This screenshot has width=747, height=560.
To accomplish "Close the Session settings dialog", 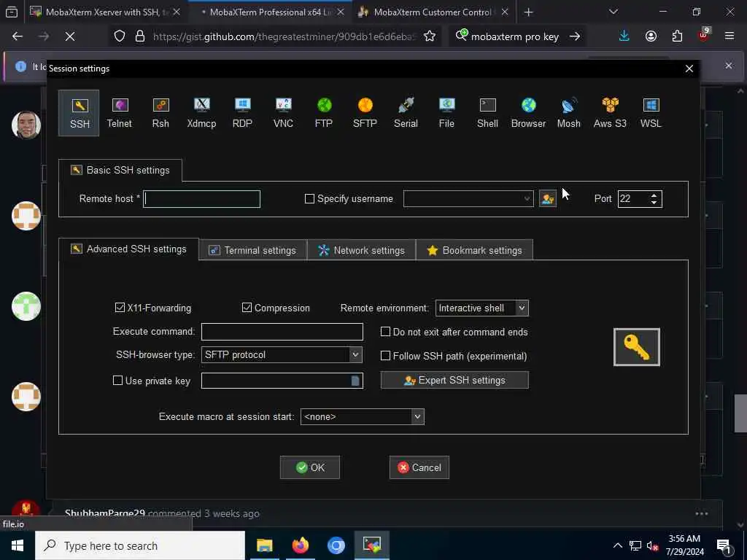I will pyautogui.click(x=689, y=69).
